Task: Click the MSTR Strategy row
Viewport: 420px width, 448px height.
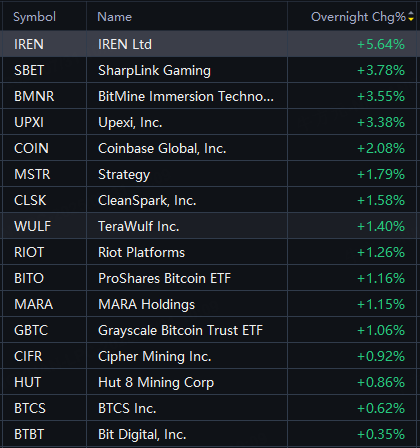Action: pos(210,174)
